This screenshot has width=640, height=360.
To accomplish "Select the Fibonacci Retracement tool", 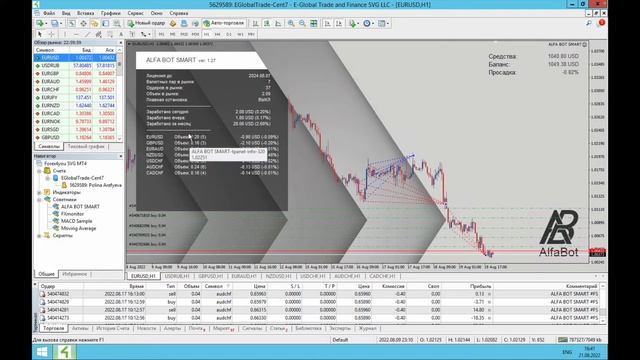I will pos(110,34).
